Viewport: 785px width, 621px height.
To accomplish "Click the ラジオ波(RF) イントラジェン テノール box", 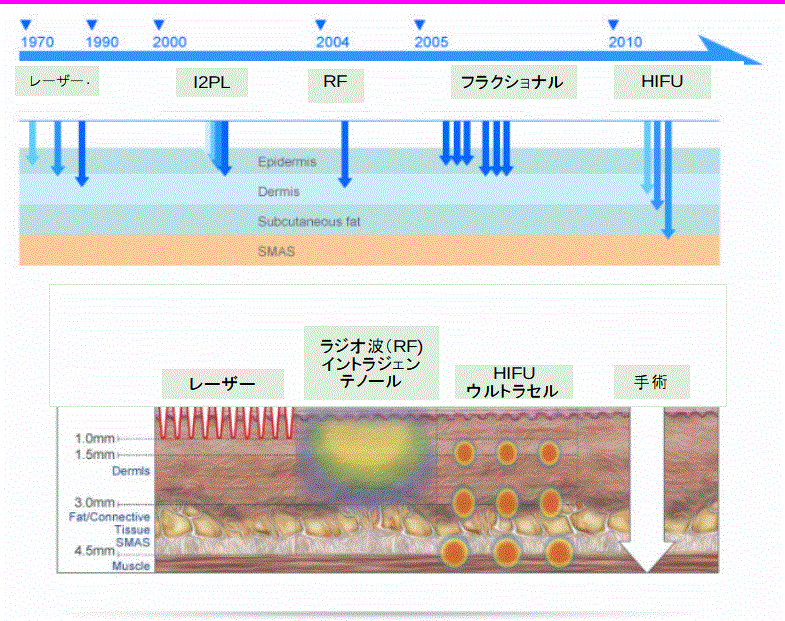I will 371,363.
